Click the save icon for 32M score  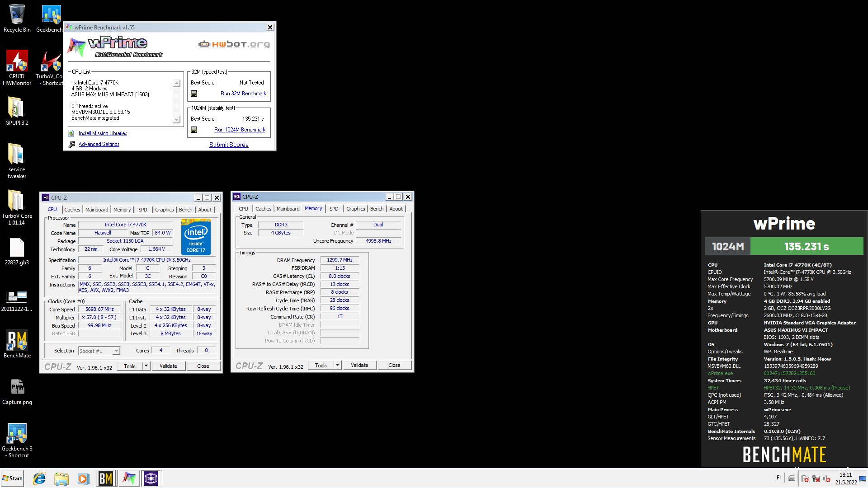pos(194,94)
